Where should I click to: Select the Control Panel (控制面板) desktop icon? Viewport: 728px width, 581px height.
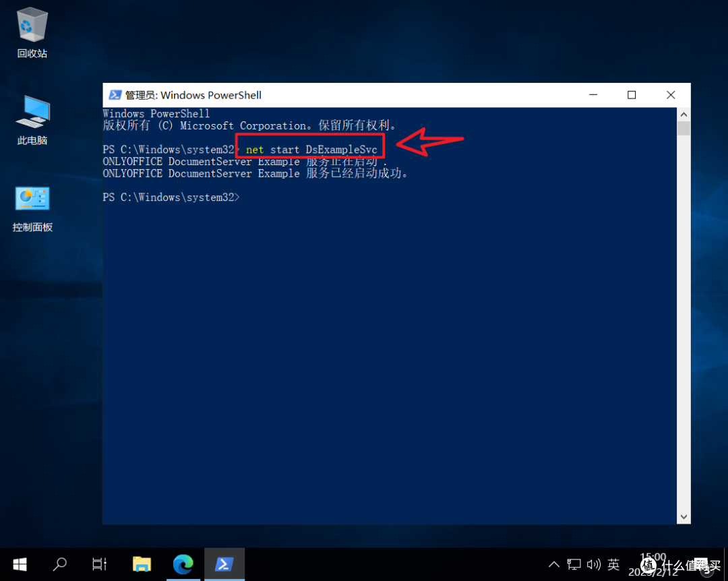(32, 208)
